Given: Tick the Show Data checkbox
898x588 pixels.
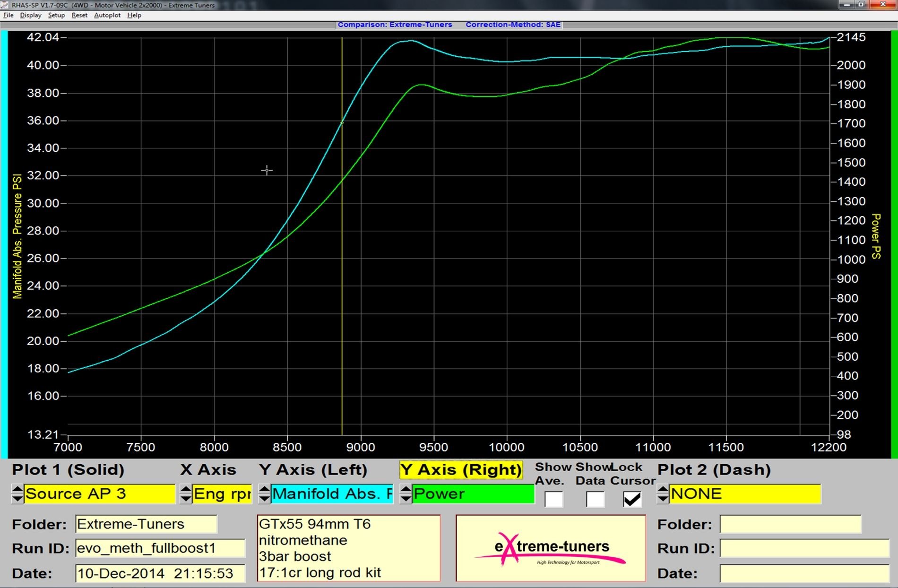Looking at the screenshot, I should click(x=595, y=499).
